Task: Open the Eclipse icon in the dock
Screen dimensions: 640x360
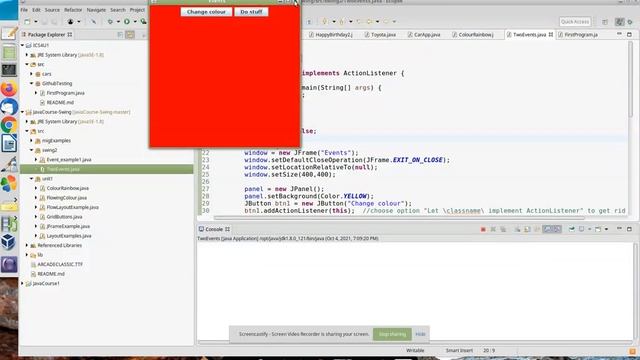Action: [9, 264]
